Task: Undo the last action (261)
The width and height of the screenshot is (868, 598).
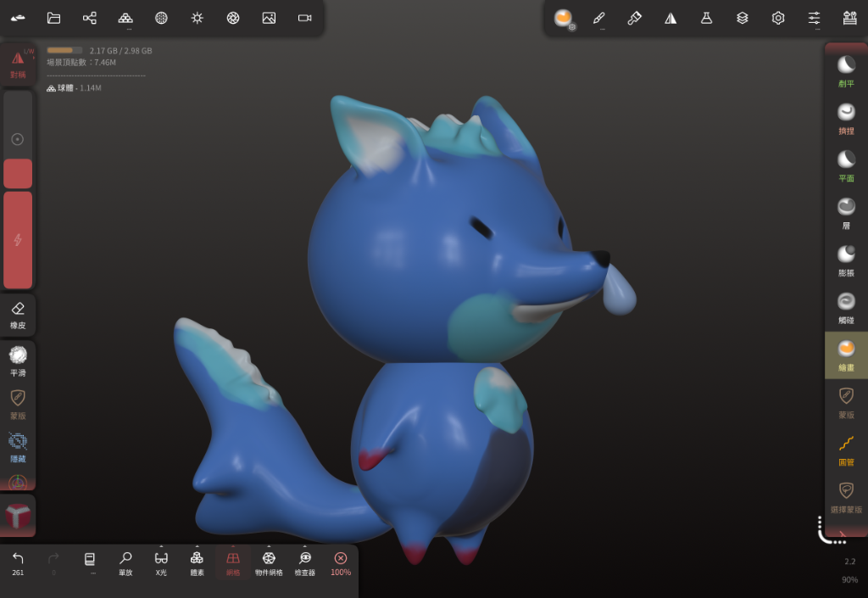Action: pos(18,563)
